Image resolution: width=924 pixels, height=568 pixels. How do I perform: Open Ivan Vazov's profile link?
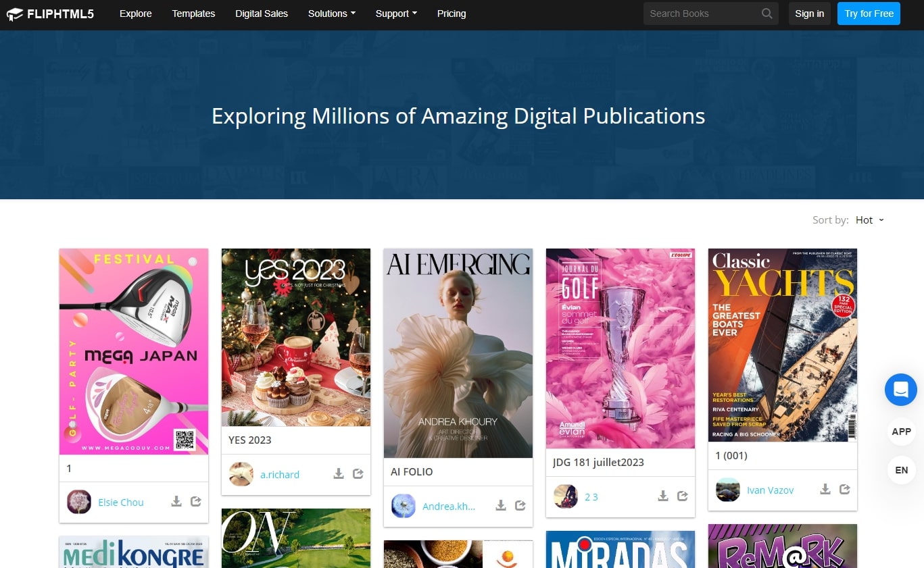coord(771,490)
